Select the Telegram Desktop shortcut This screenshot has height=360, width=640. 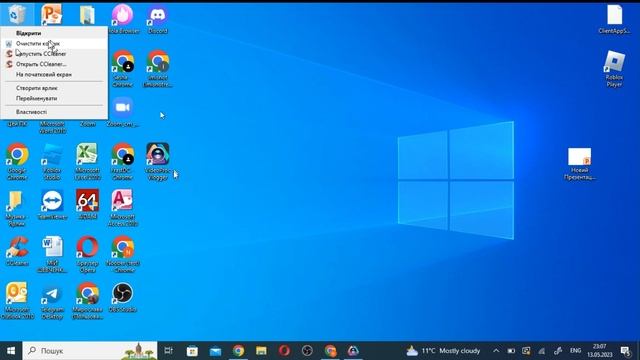click(52, 300)
